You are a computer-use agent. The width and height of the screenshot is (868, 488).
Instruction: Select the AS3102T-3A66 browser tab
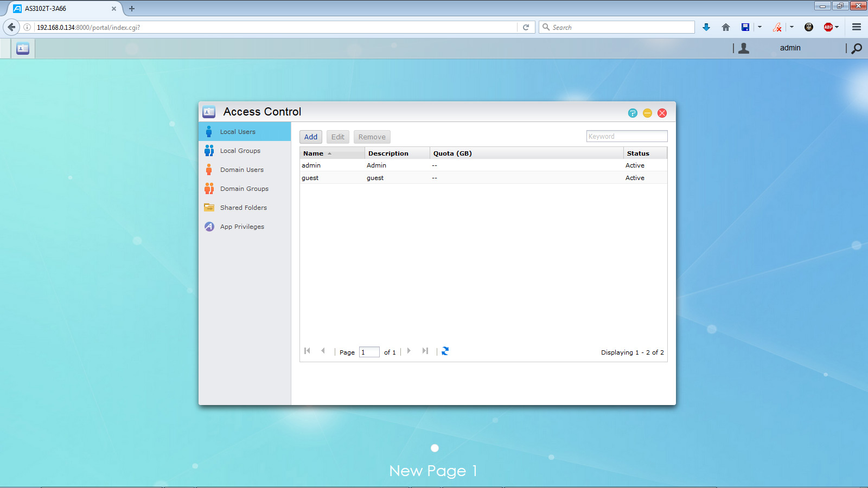coord(65,9)
